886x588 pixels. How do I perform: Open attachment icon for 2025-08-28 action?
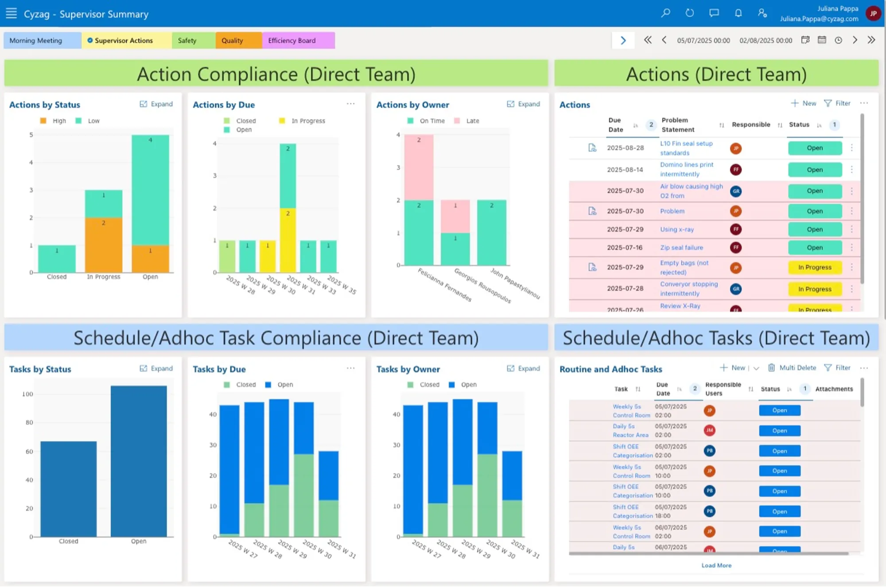click(592, 147)
